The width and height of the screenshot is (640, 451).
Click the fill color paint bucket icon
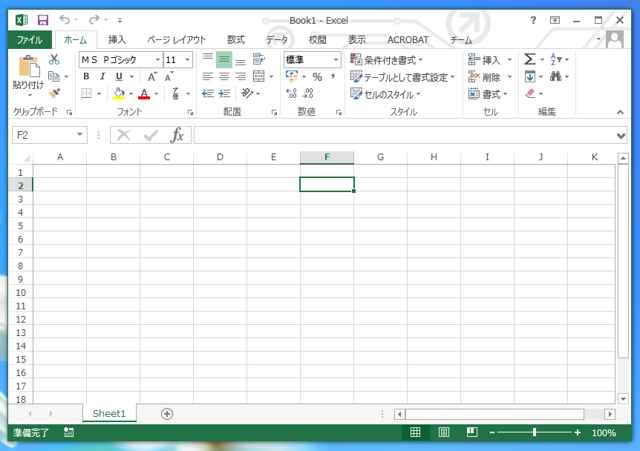coord(119,94)
